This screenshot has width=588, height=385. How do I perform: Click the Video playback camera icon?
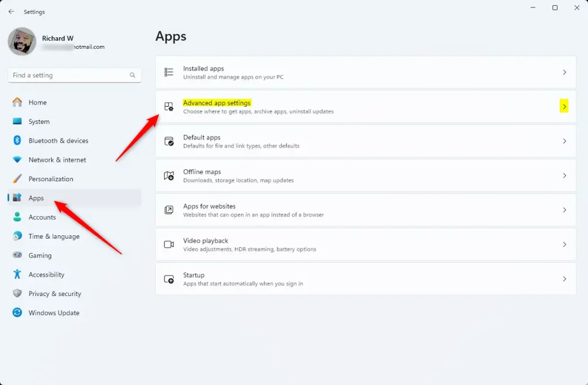[169, 244]
